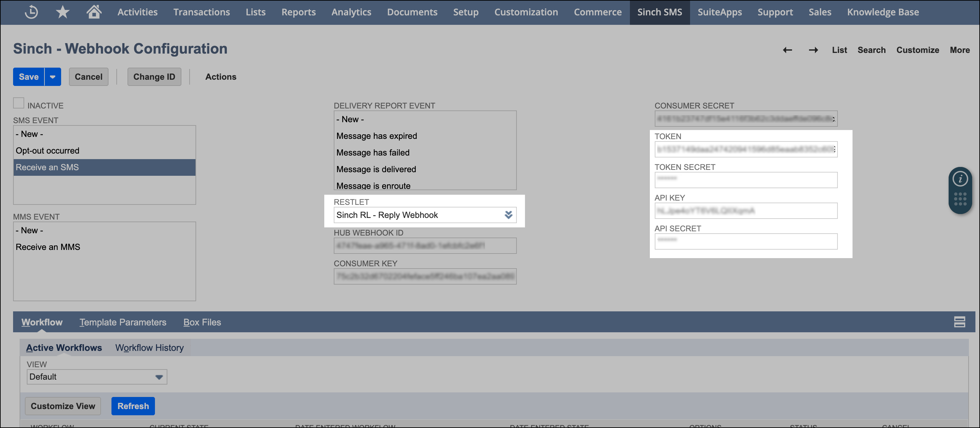Click the Customize View button
Screen dimensions: 980x428
[63, 406]
